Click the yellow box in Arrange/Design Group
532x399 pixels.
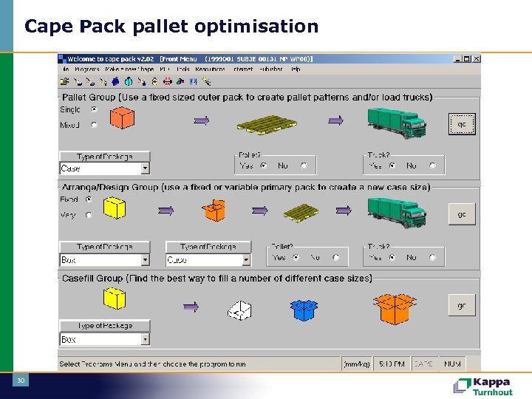click(115, 208)
